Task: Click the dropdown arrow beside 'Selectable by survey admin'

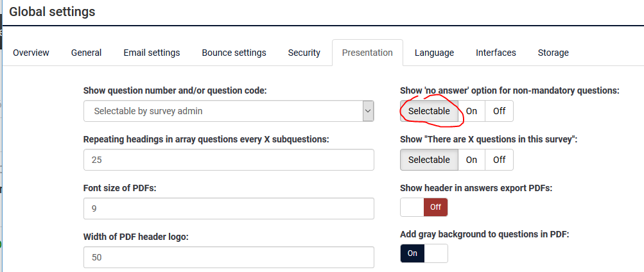Action: 368,111
